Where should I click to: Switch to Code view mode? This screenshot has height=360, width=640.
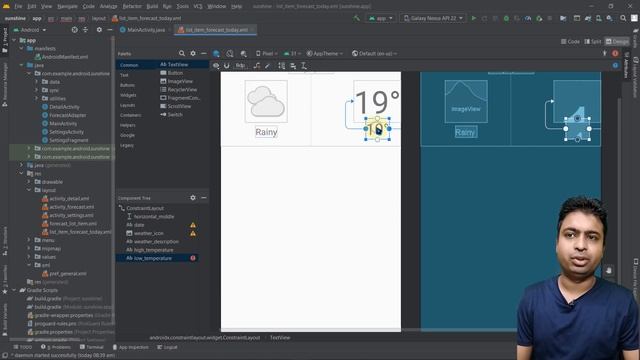point(570,42)
